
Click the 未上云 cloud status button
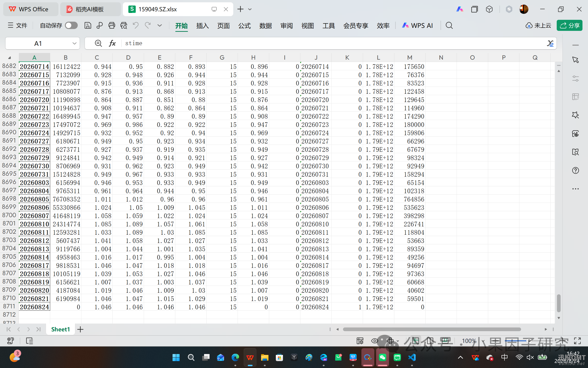(538, 26)
